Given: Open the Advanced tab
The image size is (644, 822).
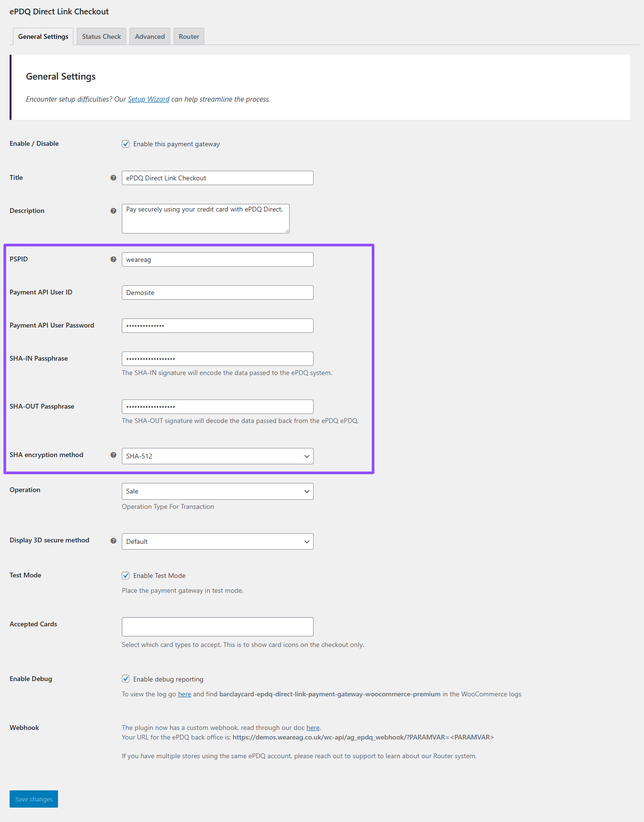Looking at the screenshot, I should click(x=150, y=36).
